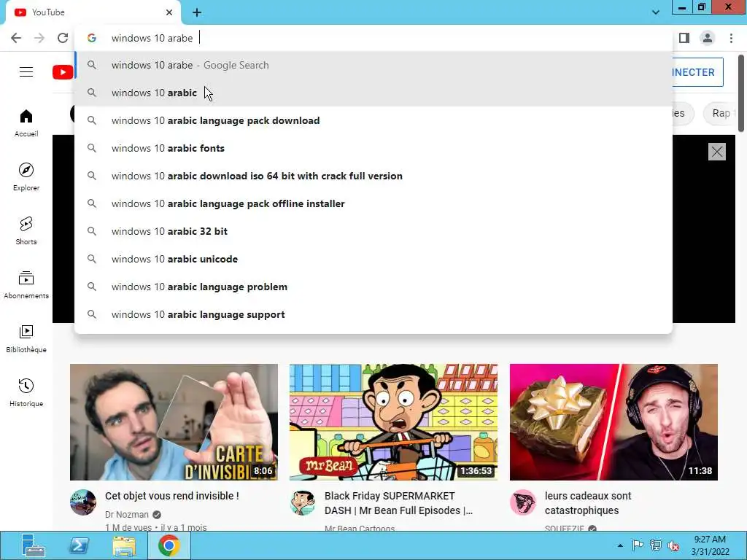Viewport: 747px width, 560px height.
Task: Go back with the browser back arrow
Action: click(16, 38)
